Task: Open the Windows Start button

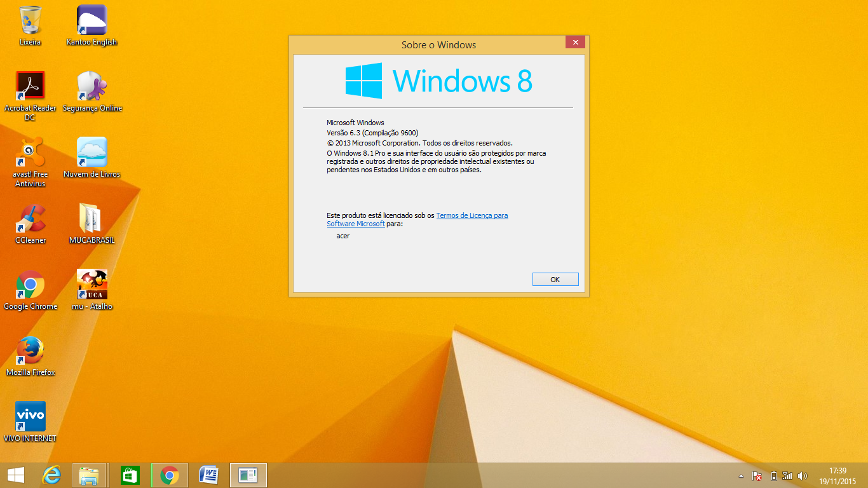Action: [x=16, y=475]
